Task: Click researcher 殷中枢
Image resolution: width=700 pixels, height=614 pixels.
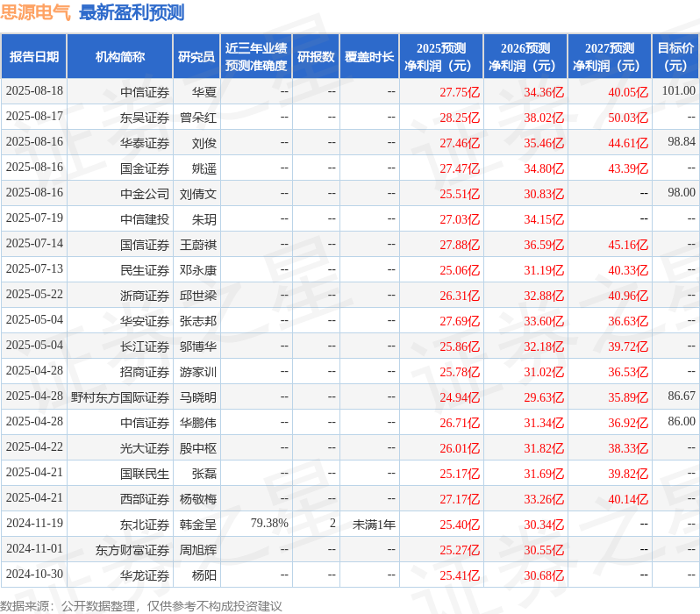Action: tap(197, 448)
